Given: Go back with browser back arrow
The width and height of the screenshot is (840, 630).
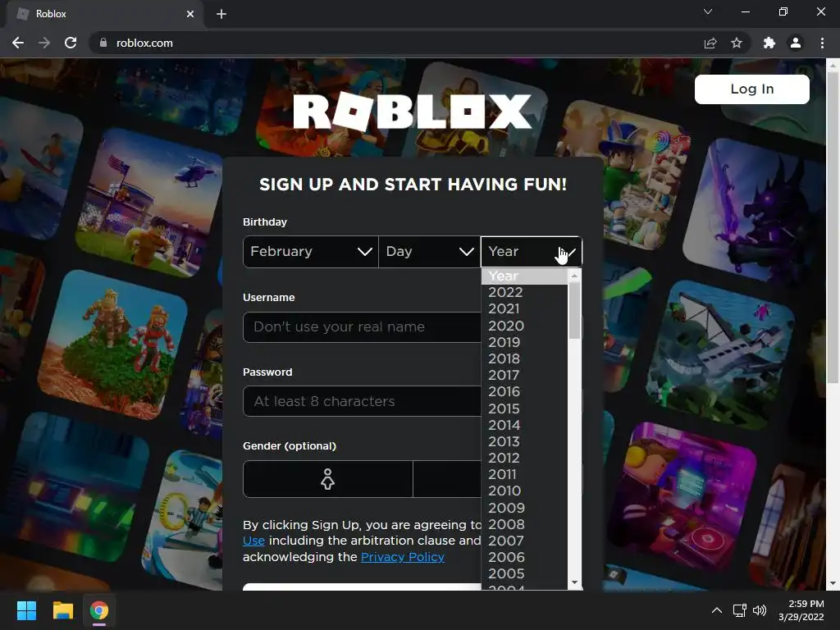Looking at the screenshot, I should click(18, 43).
